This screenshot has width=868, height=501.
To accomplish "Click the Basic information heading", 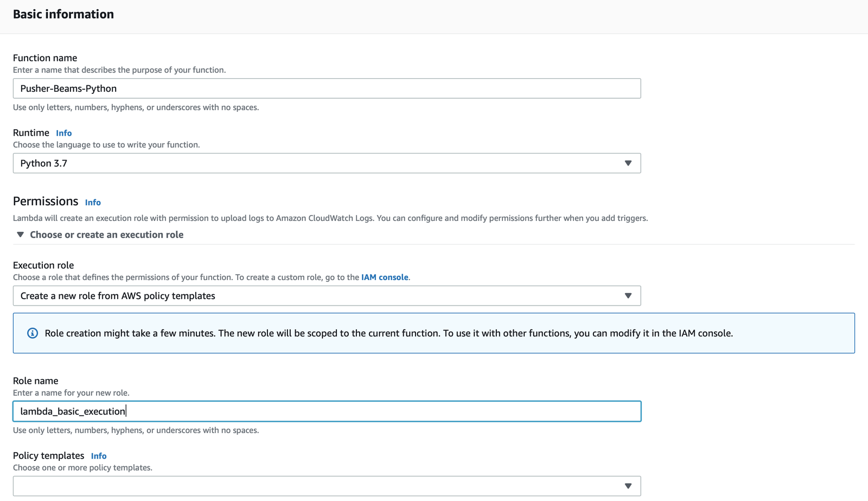I will click(63, 14).
